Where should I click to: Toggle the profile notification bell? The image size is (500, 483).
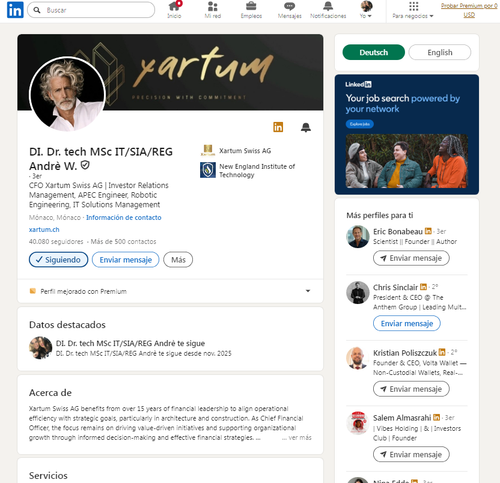pos(306,127)
